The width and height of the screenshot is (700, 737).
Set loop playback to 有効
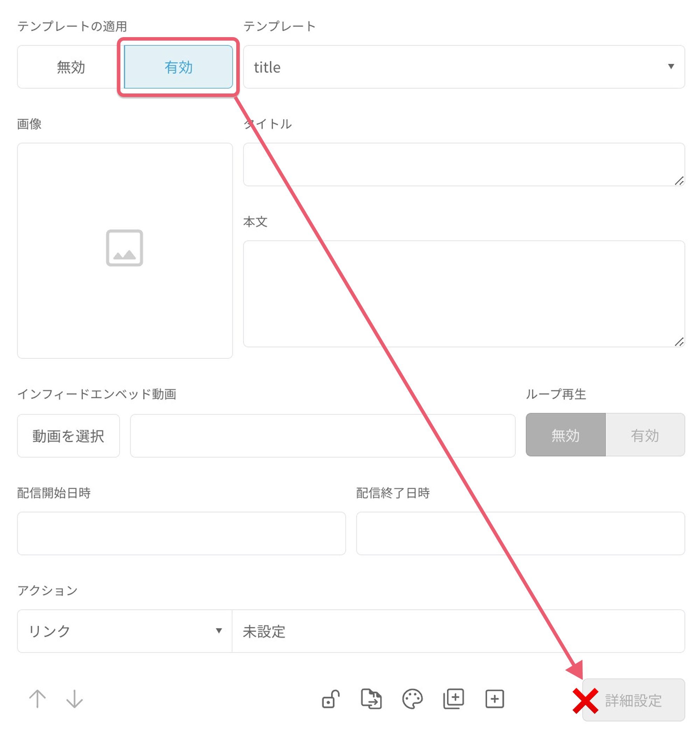point(645,435)
